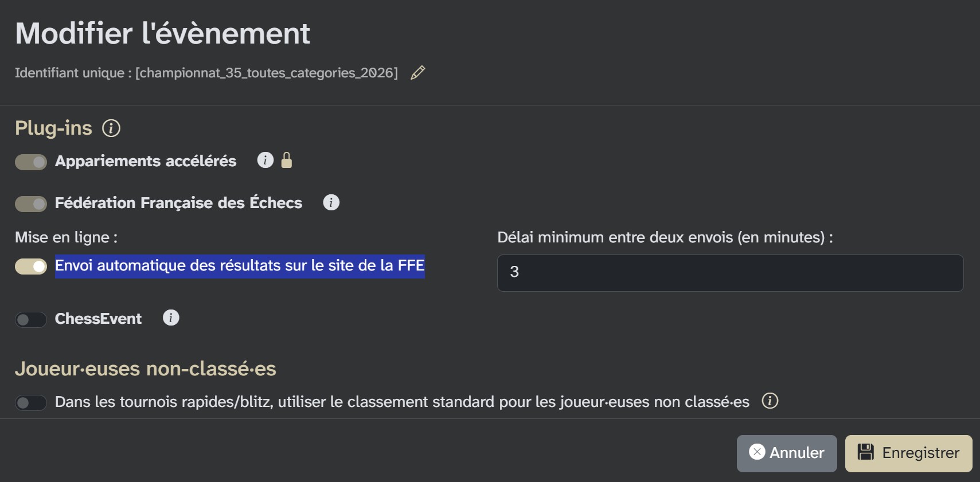This screenshot has width=980, height=482.
Task: Click the lock icon beside Appariements accélérés
Action: point(287,160)
